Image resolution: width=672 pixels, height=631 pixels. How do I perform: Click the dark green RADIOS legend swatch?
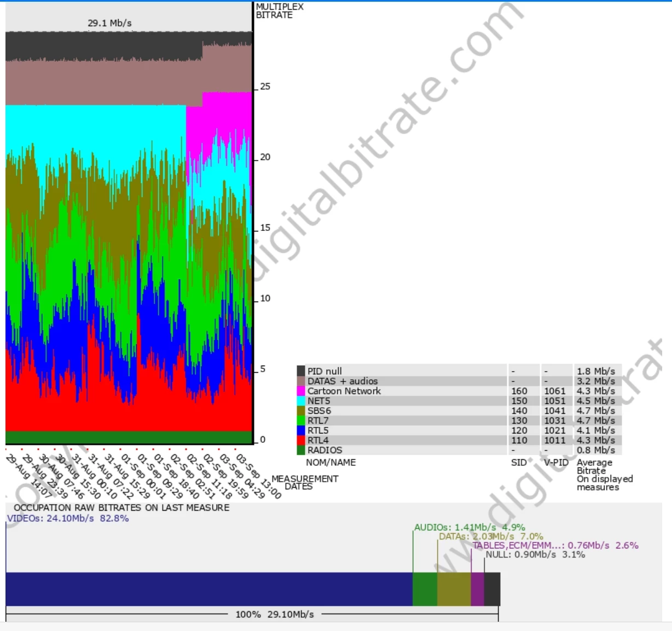pos(300,450)
